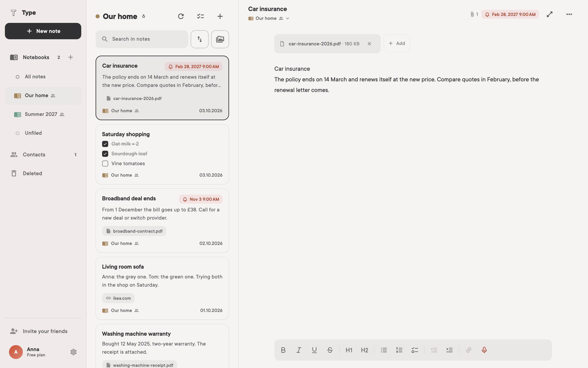
Task: Edit reminder Feb 28, 2027 in note header
Action: click(x=510, y=14)
